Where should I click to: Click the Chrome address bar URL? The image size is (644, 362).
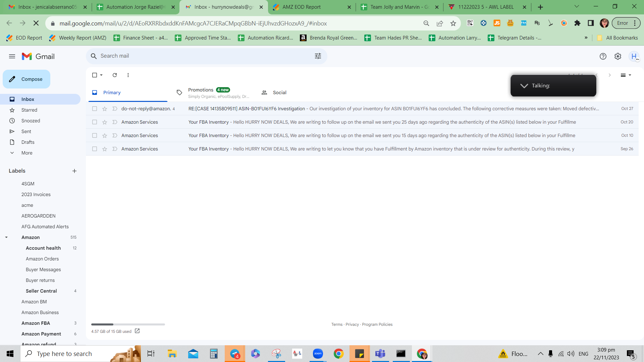pyautogui.click(x=193, y=23)
